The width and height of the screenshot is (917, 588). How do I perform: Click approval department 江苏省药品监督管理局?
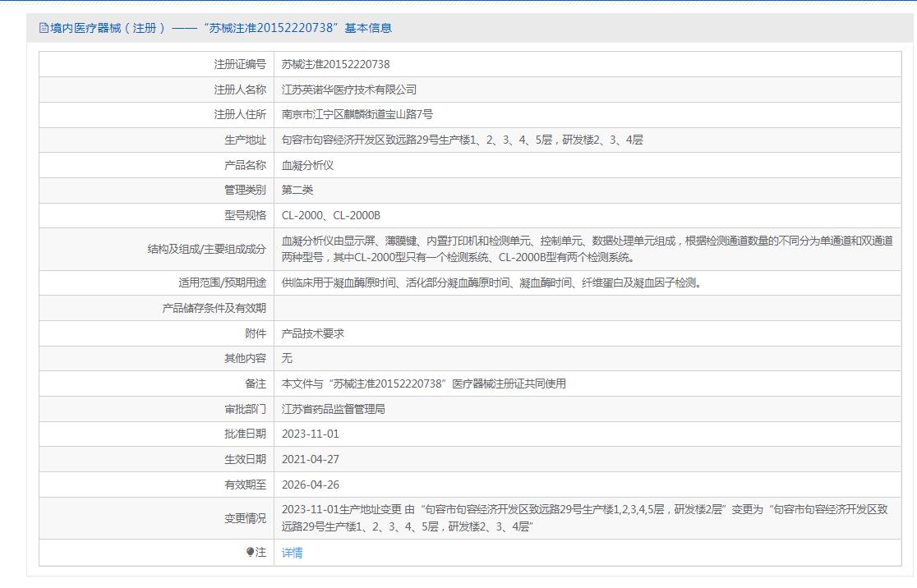(333, 409)
